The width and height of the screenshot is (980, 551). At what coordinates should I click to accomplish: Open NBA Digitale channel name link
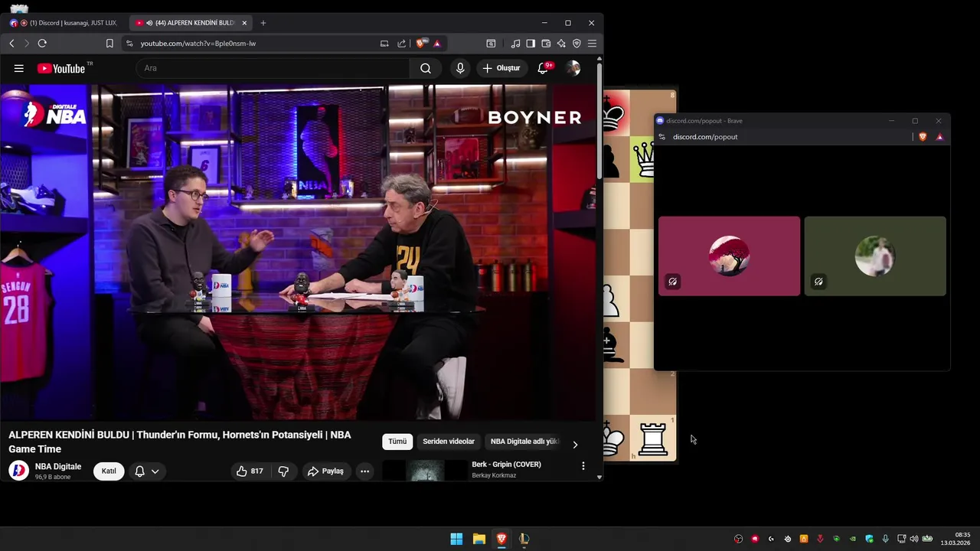coord(58,466)
